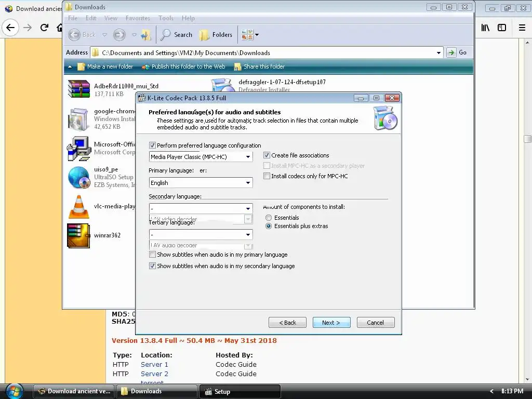
Task: Open the Tools menu in Downloads window
Action: 166,18
